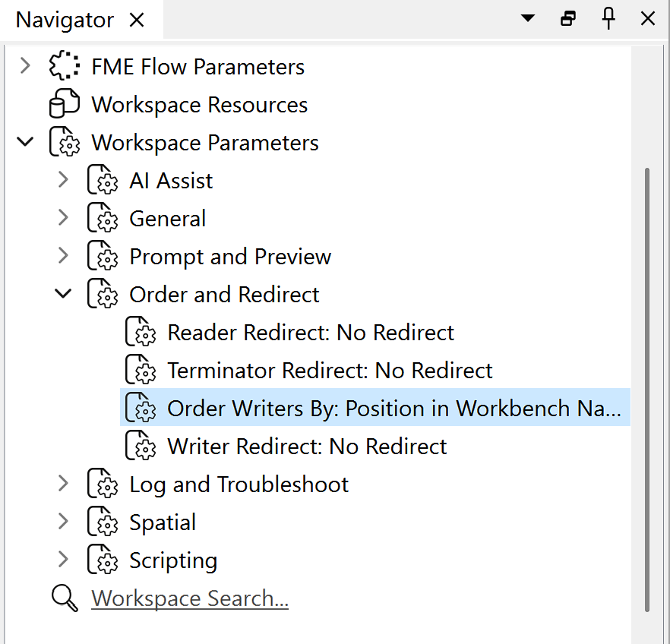Click the Reader Redirect parameter icon
The height and width of the screenshot is (644, 670).
pos(141,332)
